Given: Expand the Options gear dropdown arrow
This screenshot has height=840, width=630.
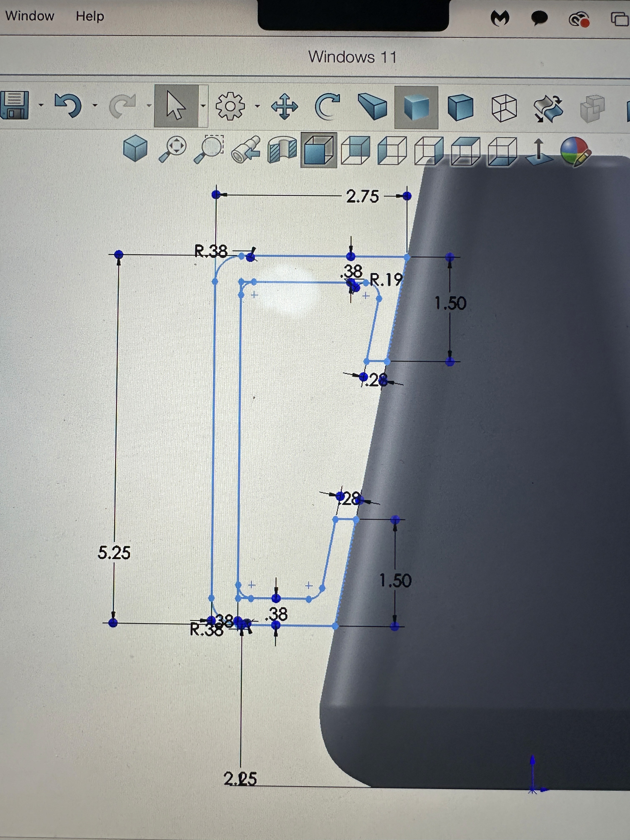Looking at the screenshot, I should 257,106.
